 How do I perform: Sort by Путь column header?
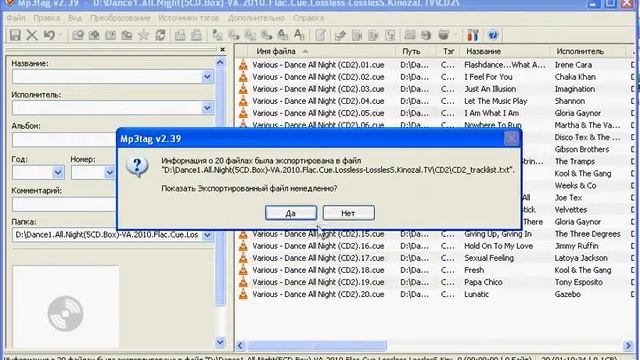click(x=417, y=51)
